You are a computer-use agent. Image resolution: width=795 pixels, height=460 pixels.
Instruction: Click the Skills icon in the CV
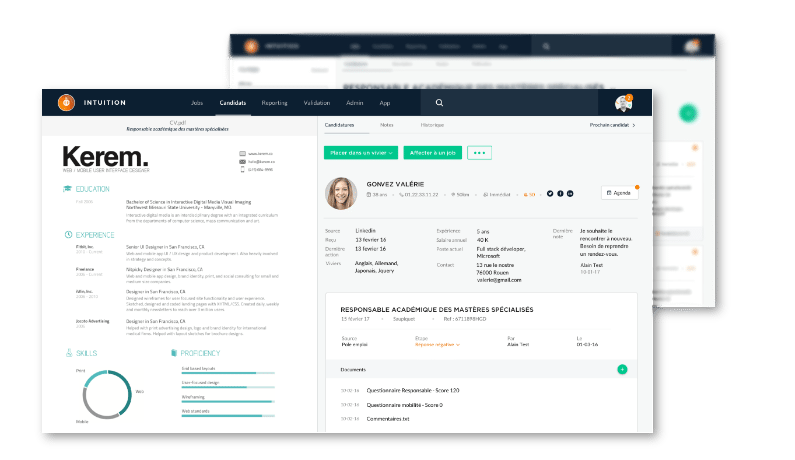(x=69, y=353)
